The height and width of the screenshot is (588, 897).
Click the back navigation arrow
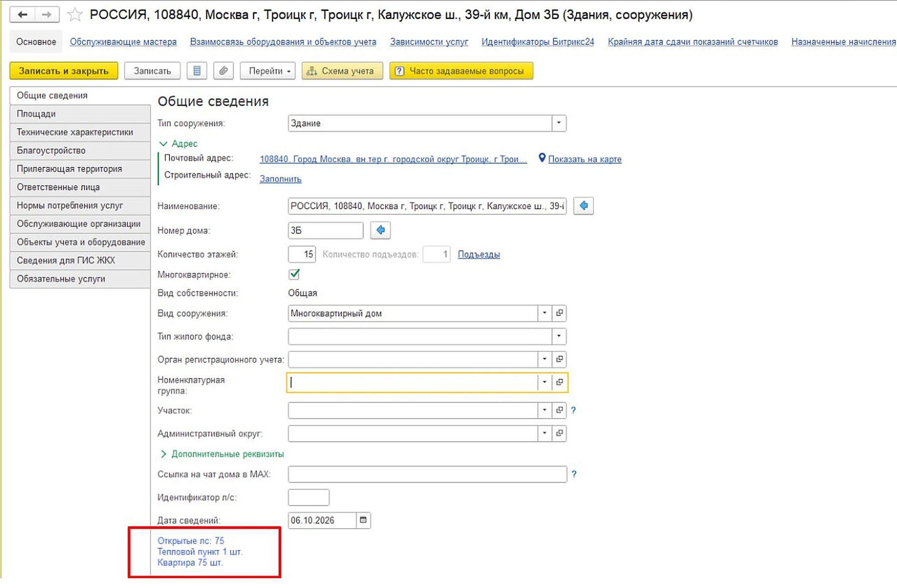click(22, 14)
